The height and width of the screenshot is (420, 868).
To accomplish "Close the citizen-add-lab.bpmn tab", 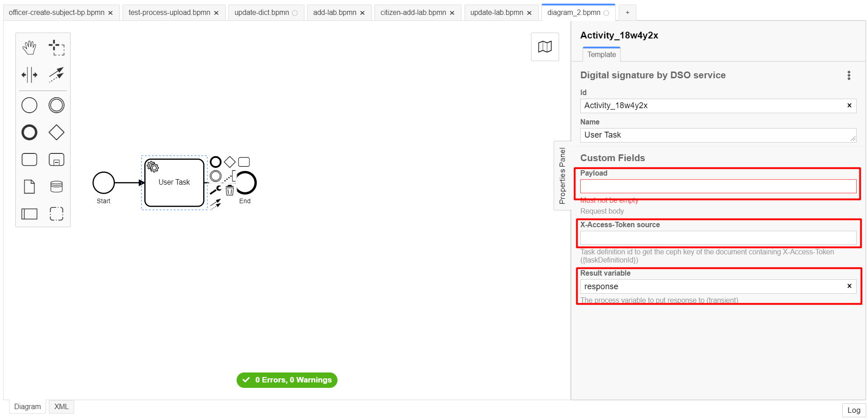I will 452,13.
